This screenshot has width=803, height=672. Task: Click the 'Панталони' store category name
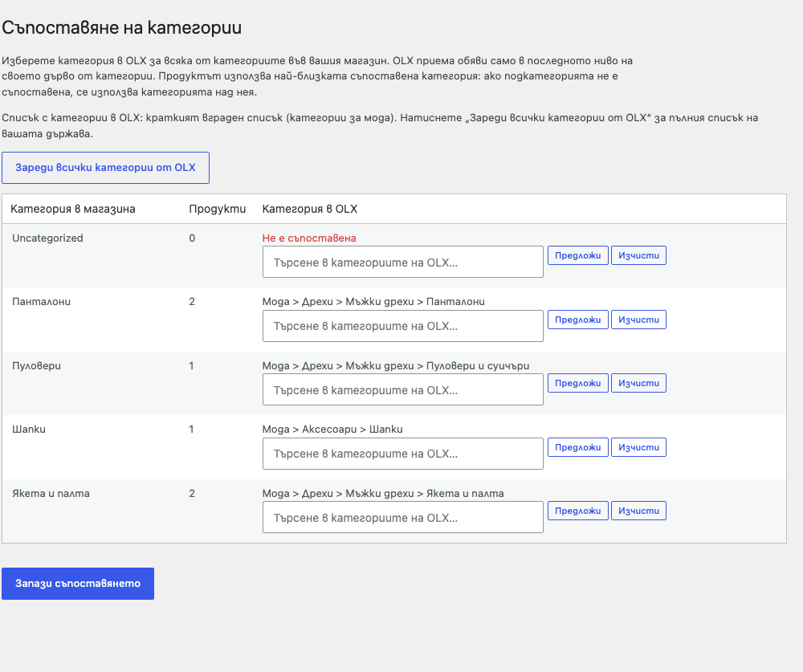tap(42, 302)
